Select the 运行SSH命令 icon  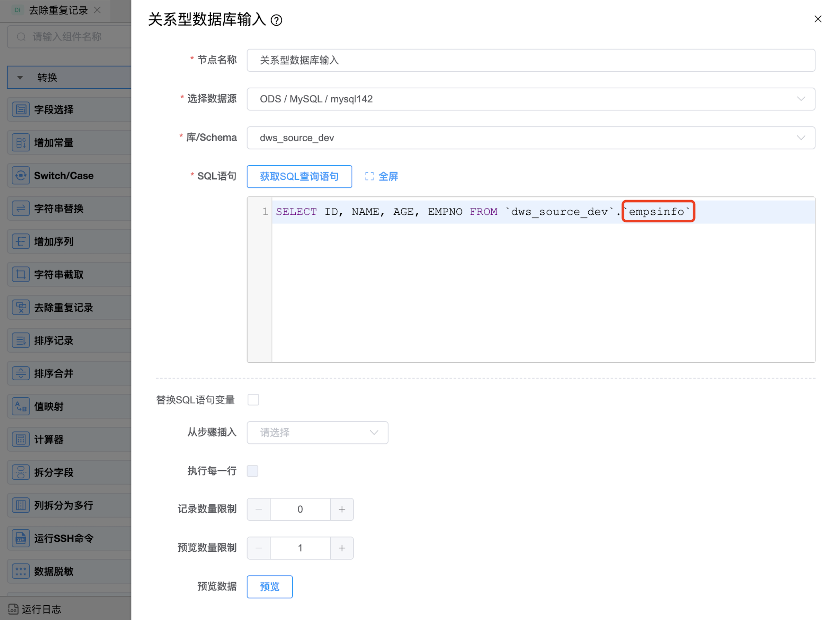[21, 539]
